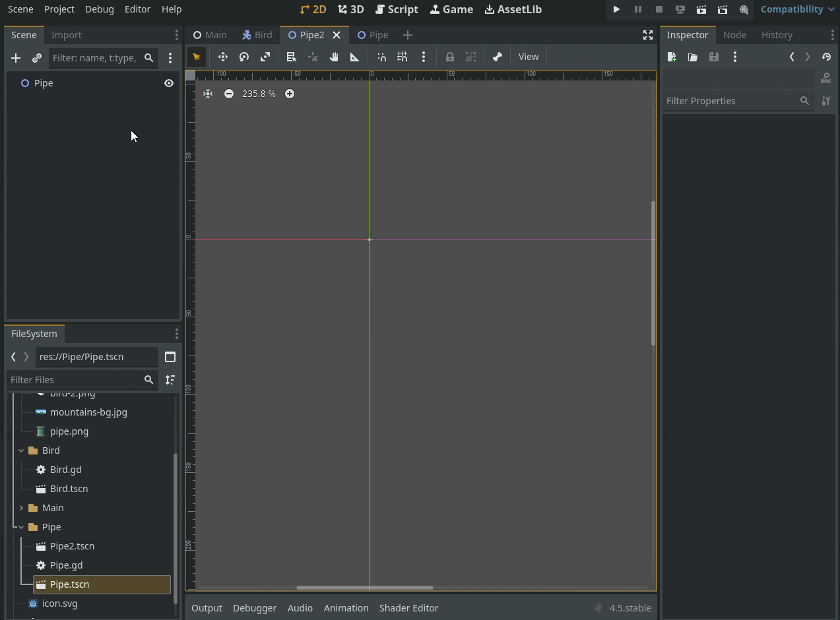The width and height of the screenshot is (840, 620).
Task: Choose the Scale Mode tool
Action: [x=265, y=57]
